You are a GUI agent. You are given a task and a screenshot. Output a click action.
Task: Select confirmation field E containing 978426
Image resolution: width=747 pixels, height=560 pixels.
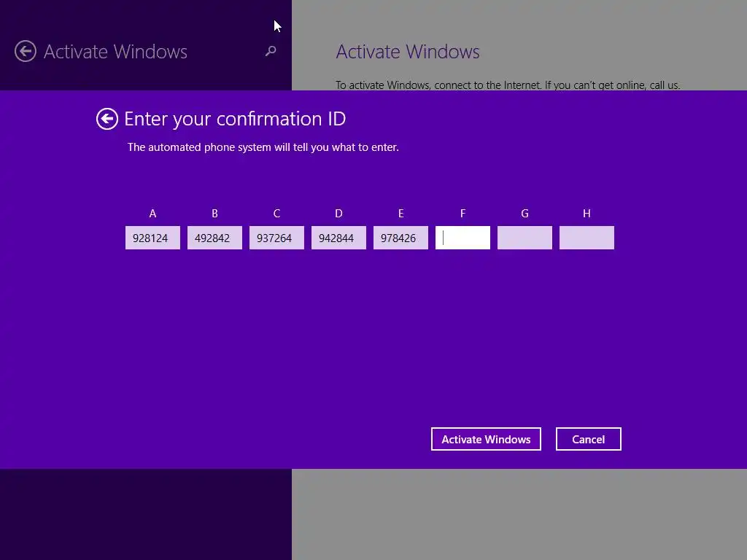coord(400,238)
